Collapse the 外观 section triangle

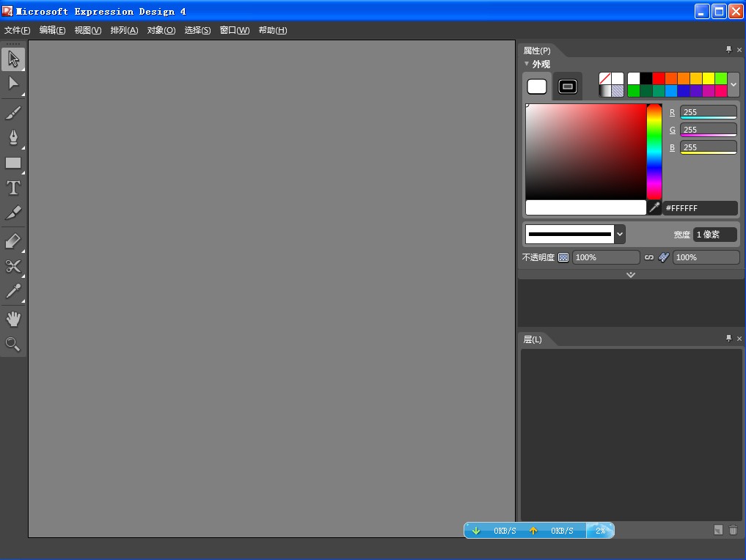point(527,64)
